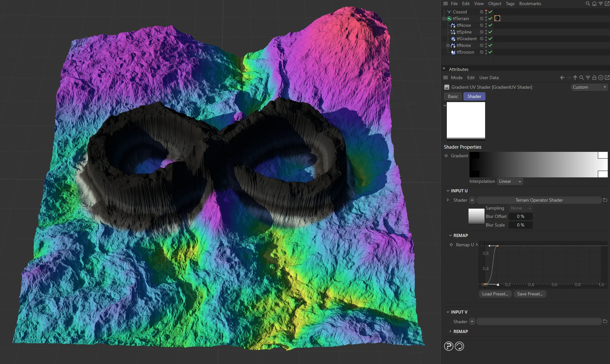610x364 pixels.
Task: Open the Object Manager filter icon
Action: (600, 4)
